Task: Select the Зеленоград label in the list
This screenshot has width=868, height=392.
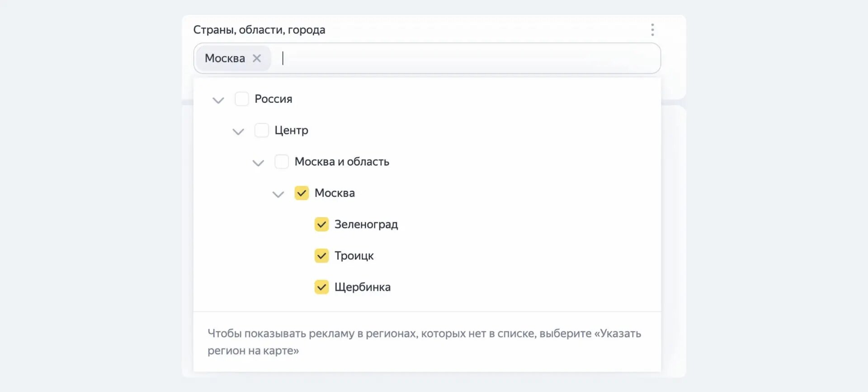Action: tap(366, 224)
